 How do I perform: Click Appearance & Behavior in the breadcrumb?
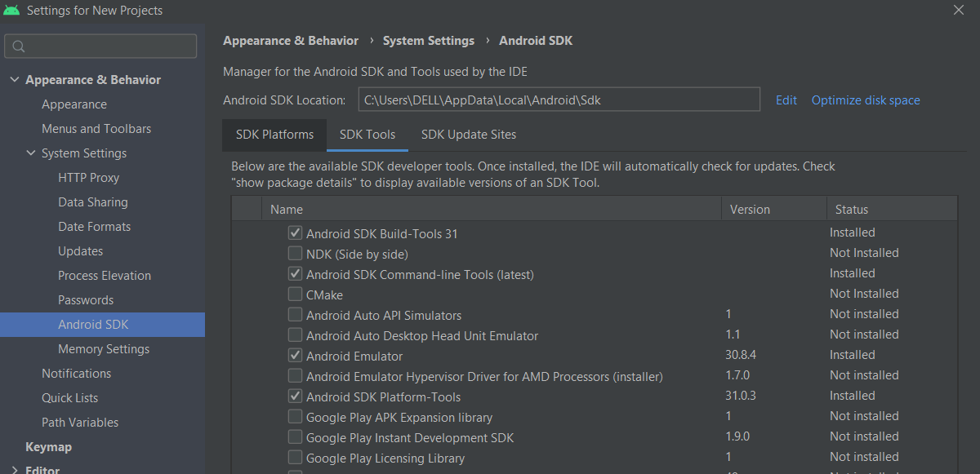291,41
